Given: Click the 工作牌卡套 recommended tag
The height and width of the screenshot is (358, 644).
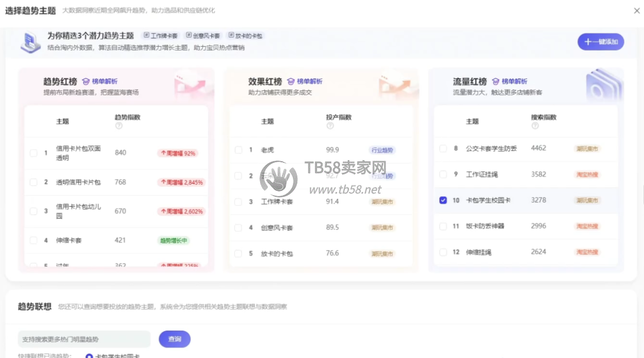Looking at the screenshot, I should 160,36.
